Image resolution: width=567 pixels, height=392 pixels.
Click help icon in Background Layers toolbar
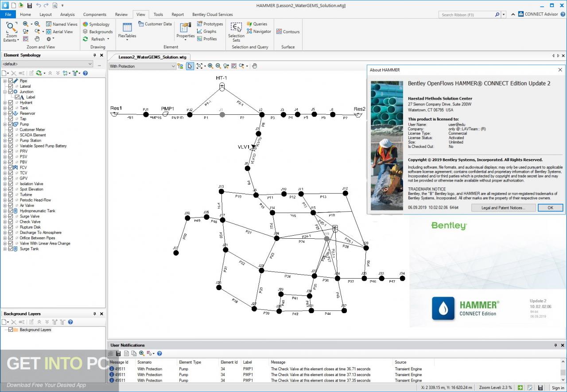pos(70,322)
